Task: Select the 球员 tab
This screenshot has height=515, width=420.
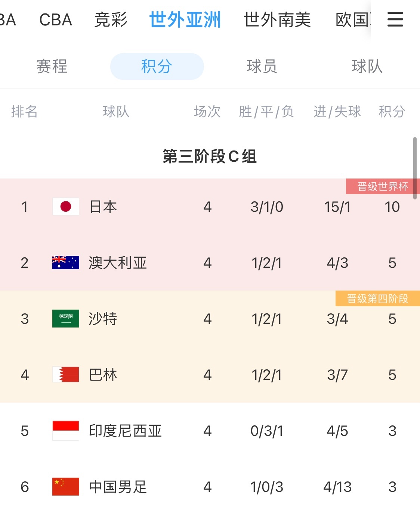Action: [262, 66]
